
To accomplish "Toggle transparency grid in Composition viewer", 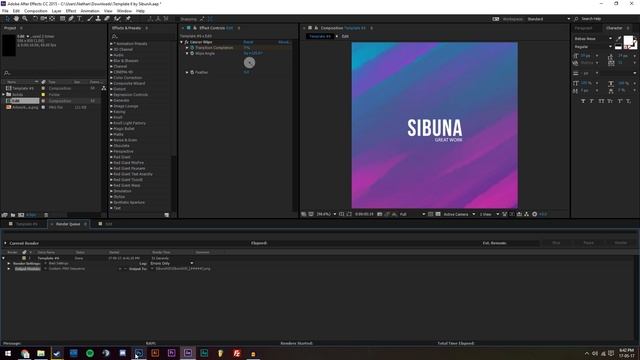I will pyautogui.click(x=438, y=214).
